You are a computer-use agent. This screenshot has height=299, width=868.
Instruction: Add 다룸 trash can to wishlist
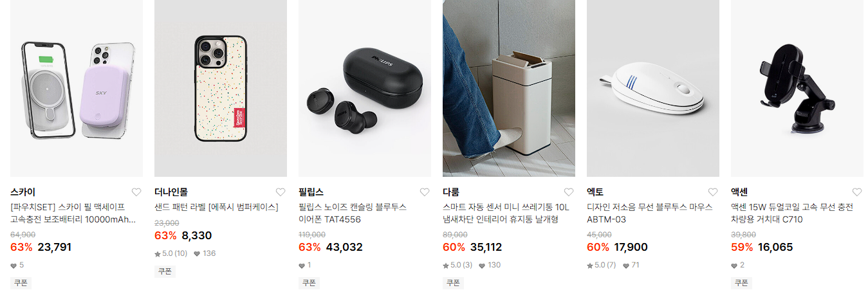569,192
